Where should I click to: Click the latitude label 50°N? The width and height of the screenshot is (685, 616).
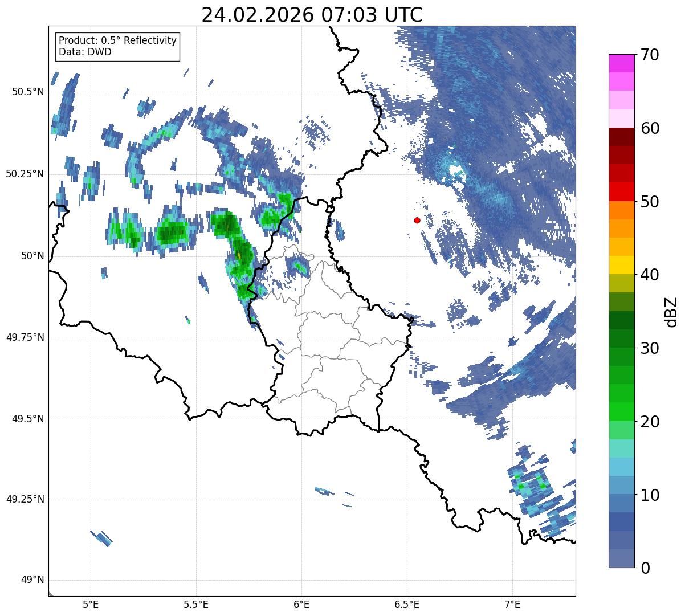click(x=32, y=256)
